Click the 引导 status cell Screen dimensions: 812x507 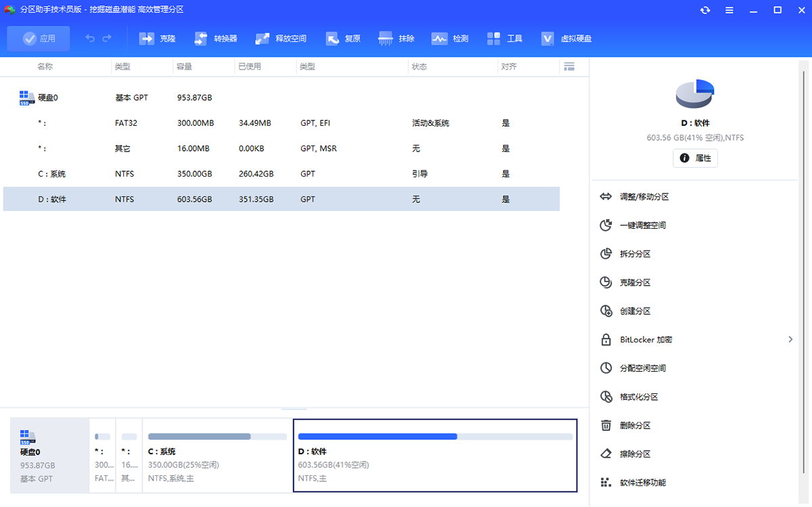(x=420, y=174)
